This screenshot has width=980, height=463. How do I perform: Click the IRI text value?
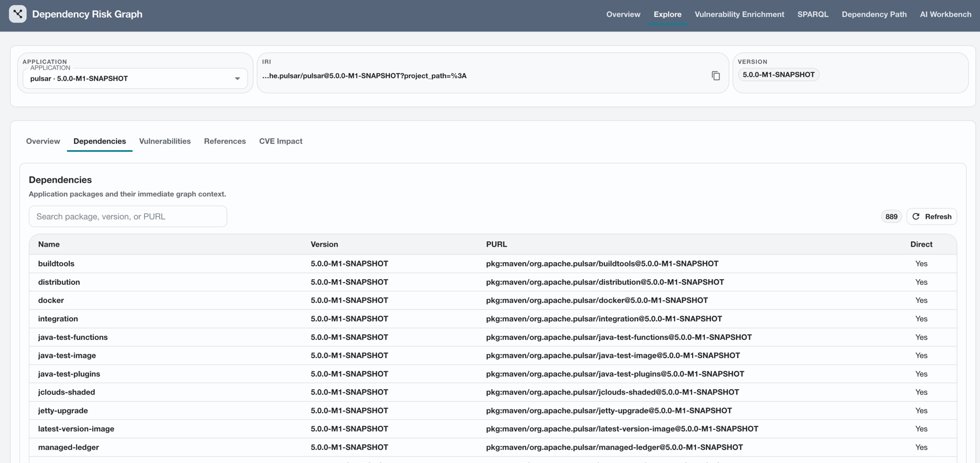[x=365, y=76]
